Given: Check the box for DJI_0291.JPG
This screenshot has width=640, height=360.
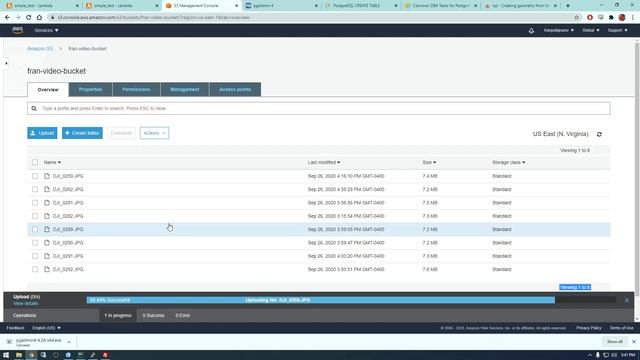Looking at the screenshot, I should [x=35, y=256].
